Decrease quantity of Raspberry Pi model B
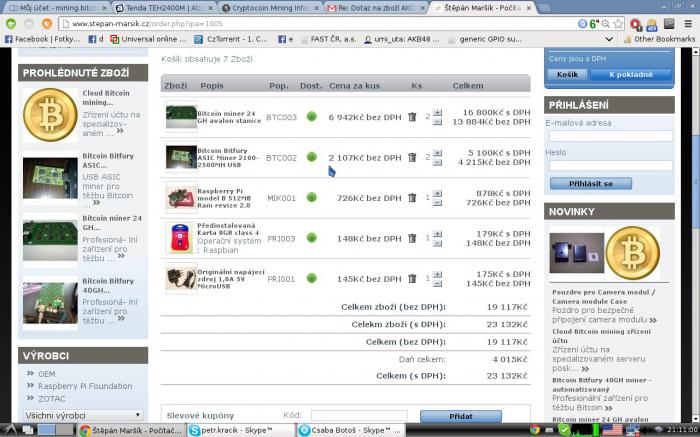 point(438,202)
